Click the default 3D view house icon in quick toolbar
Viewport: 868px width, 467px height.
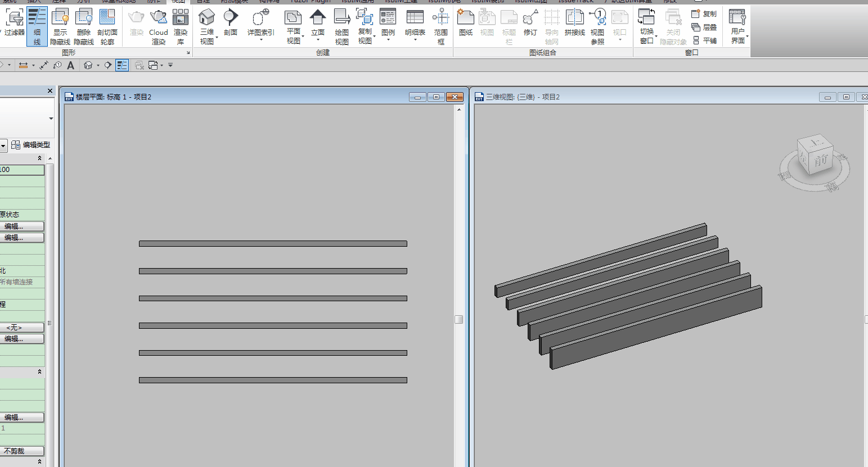coord(88,65)
